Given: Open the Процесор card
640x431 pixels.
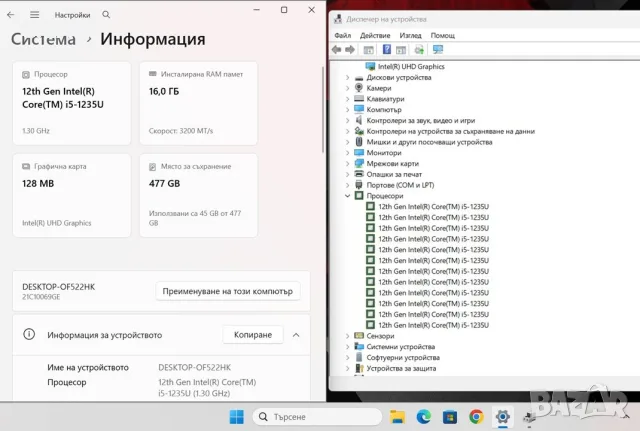Looking at the screenshot, I should click(x=72, y=103).
